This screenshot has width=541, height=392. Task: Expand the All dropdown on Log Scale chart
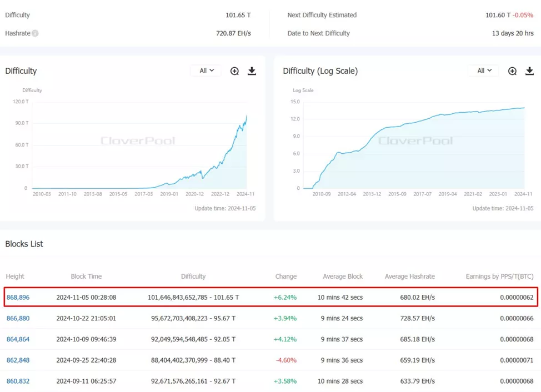tap(484, 71)
